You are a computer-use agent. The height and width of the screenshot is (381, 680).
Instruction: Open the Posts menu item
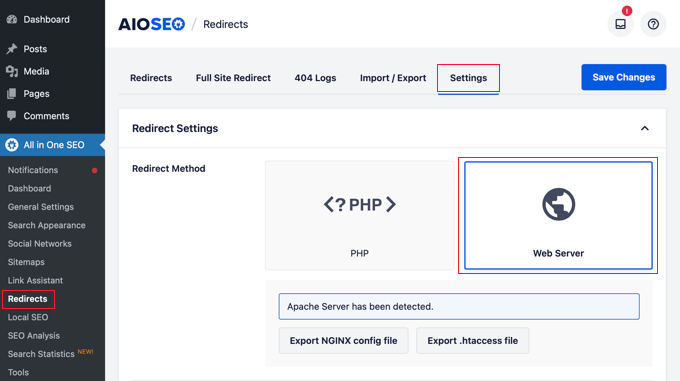point(35,49)
